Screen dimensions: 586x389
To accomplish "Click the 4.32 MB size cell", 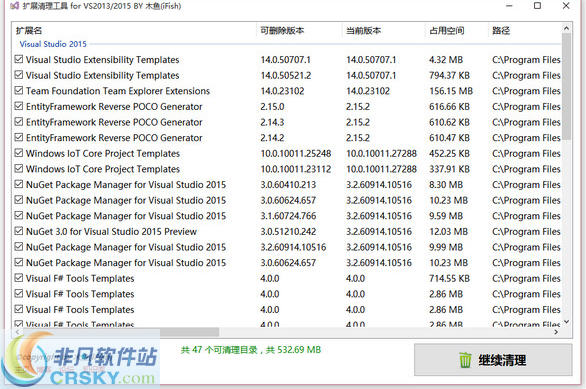I will click(x=446, y=60).
